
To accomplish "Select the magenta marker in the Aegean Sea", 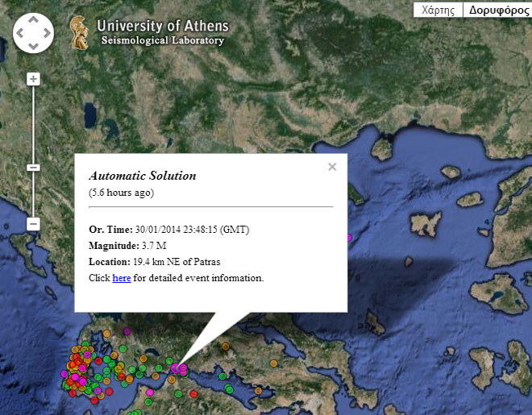I will [x=350, y=238].
